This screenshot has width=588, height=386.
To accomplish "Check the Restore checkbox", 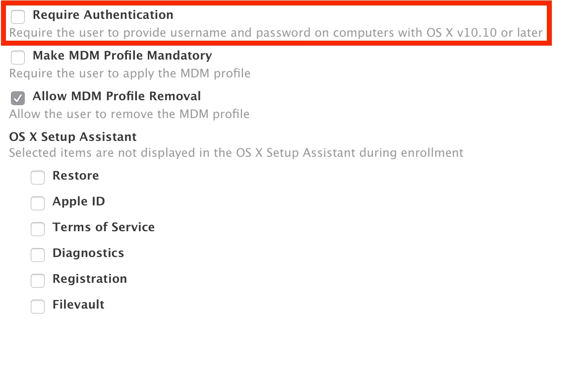I will tap(38, 178).
